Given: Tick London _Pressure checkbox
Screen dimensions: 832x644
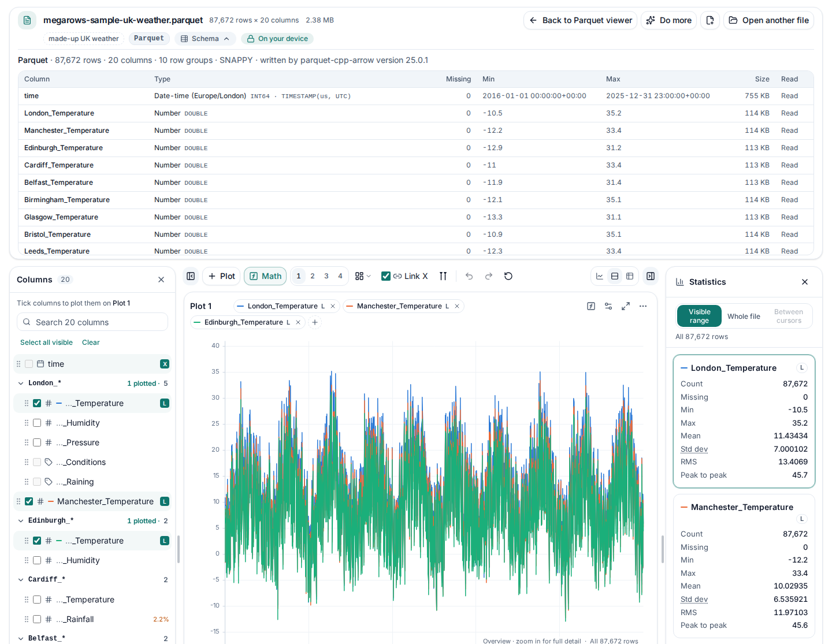Looking at the screenshot, I should click(x=37, y=442).
